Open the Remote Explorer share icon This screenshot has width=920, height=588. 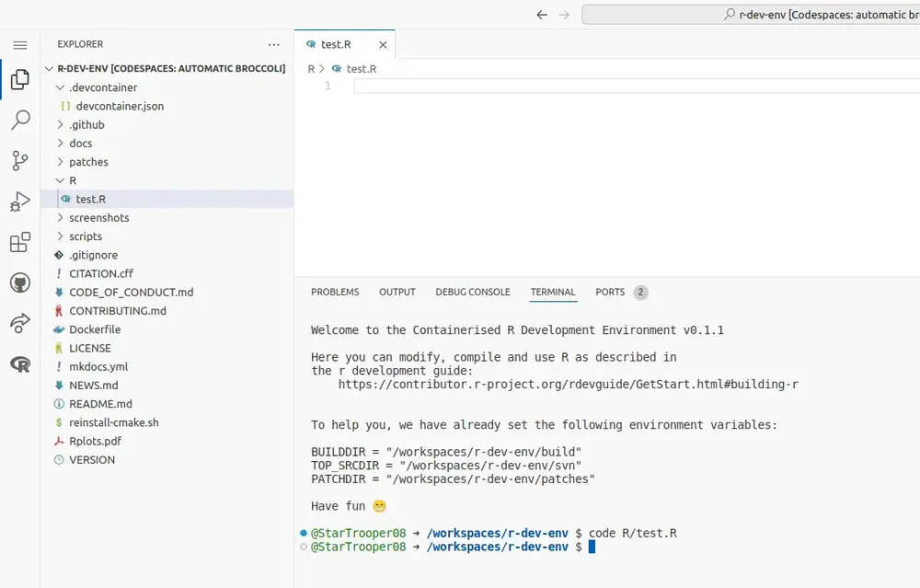pos(19,323)
